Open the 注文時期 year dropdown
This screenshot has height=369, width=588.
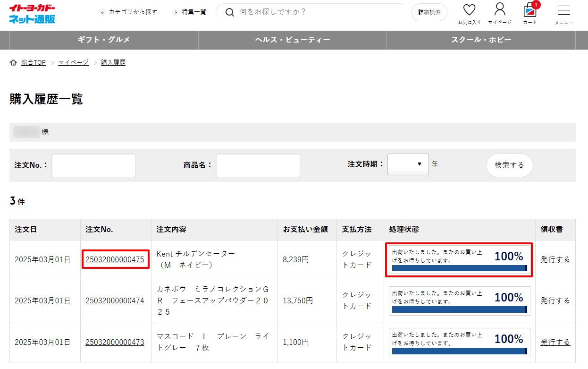[x=408, y=164]
